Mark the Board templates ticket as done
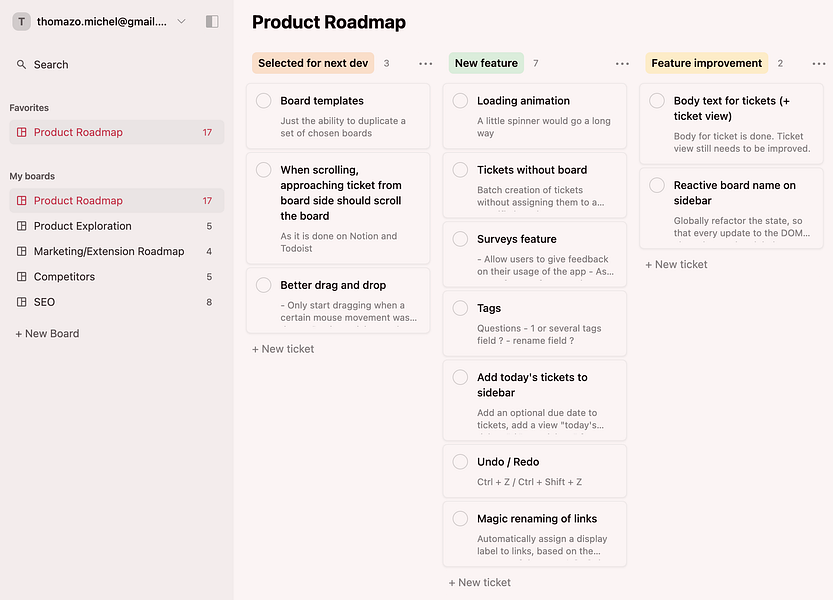 pos(264,101)
